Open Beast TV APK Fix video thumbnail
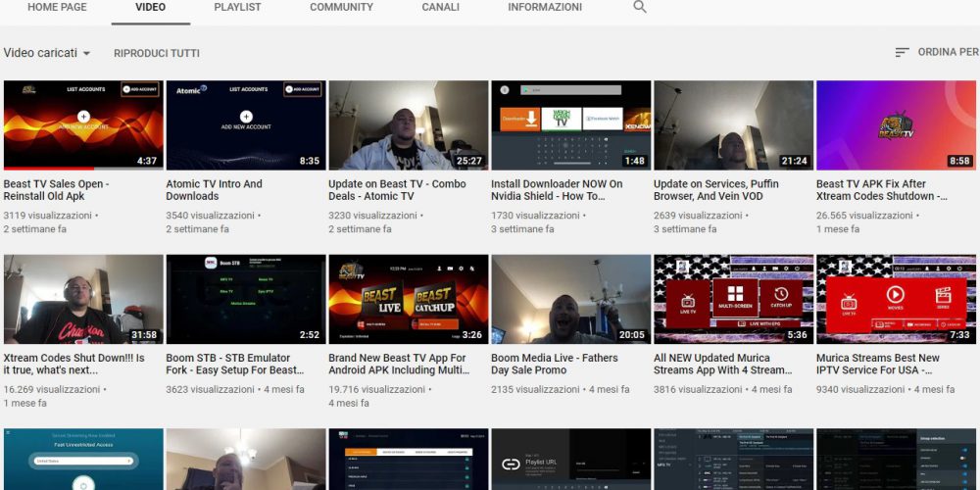The image size is (980, 490). (897, 125)
